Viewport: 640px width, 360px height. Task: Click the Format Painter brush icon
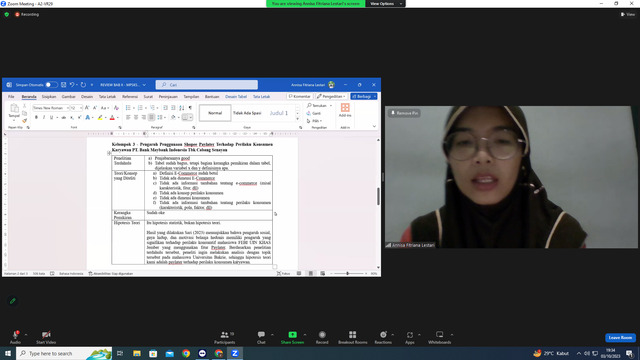point(24,120)
